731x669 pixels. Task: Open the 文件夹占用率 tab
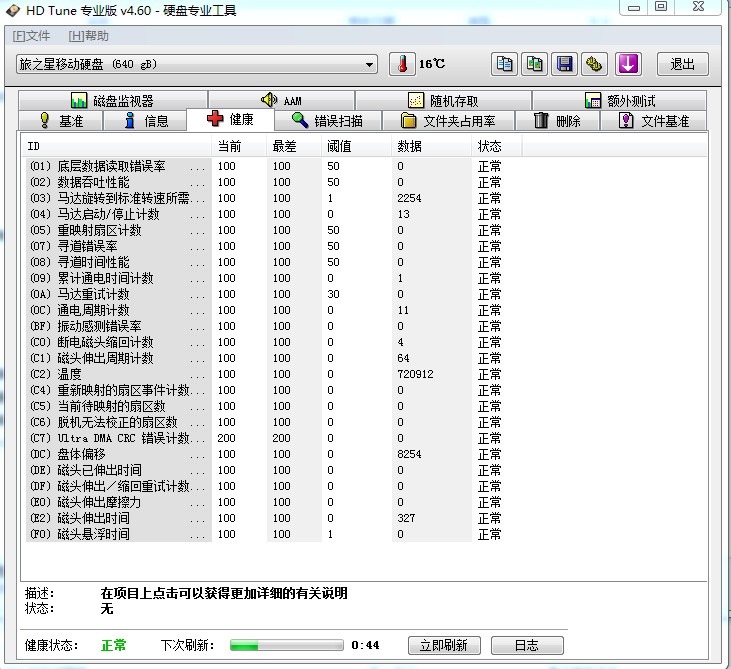click(448, 121)
